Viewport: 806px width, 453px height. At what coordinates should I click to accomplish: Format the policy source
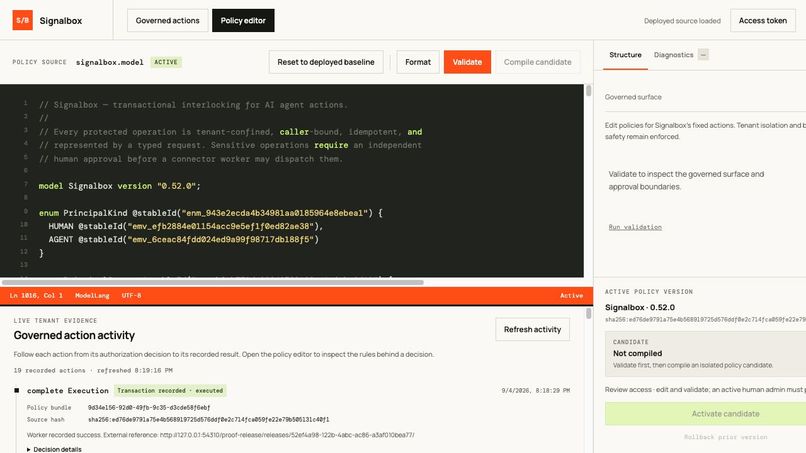(418, 62)
